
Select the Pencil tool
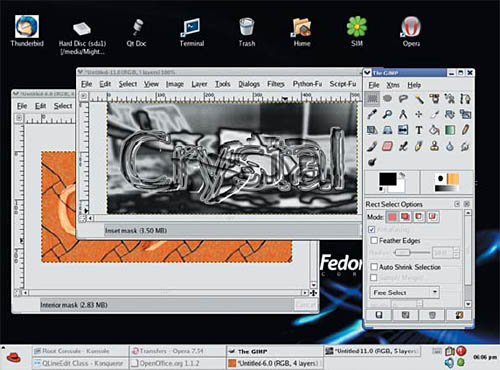point(465,130)
